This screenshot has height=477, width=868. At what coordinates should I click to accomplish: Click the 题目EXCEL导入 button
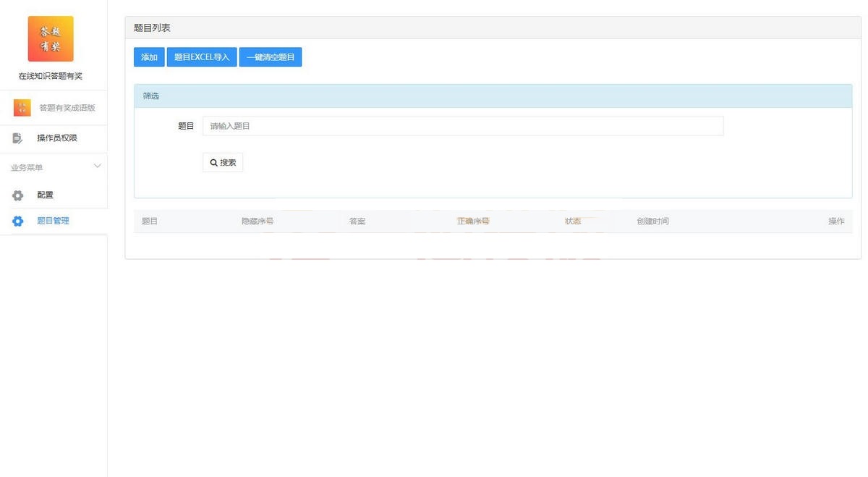coord(202,57)
